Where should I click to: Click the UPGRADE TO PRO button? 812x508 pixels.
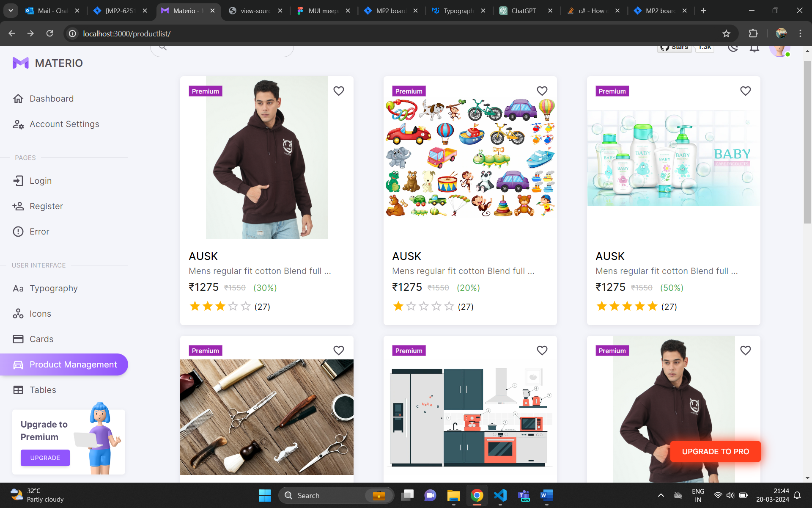pyautogui.click(x=716, y=452)
